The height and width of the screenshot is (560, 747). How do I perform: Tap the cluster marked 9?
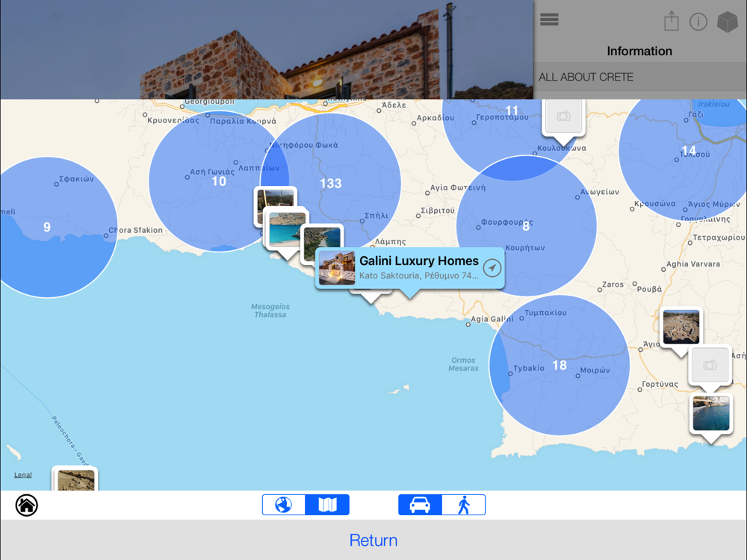pyautogui.click(x=46, y=227)
